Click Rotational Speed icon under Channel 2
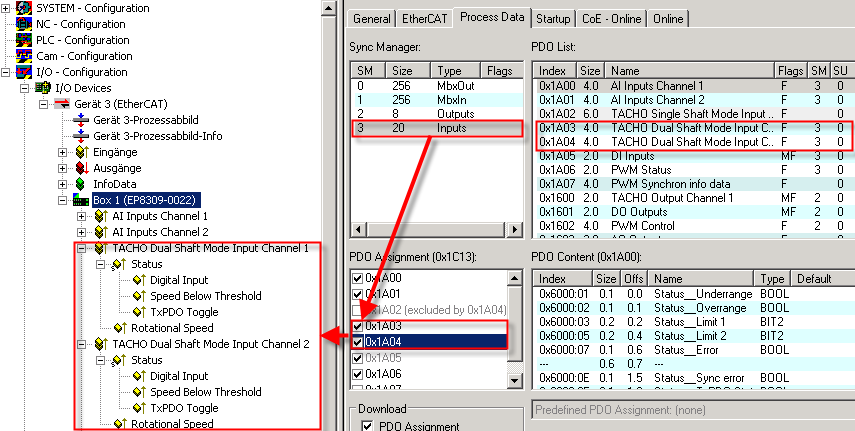The height and width of the screenshot is (431, 855). point(121,424)
